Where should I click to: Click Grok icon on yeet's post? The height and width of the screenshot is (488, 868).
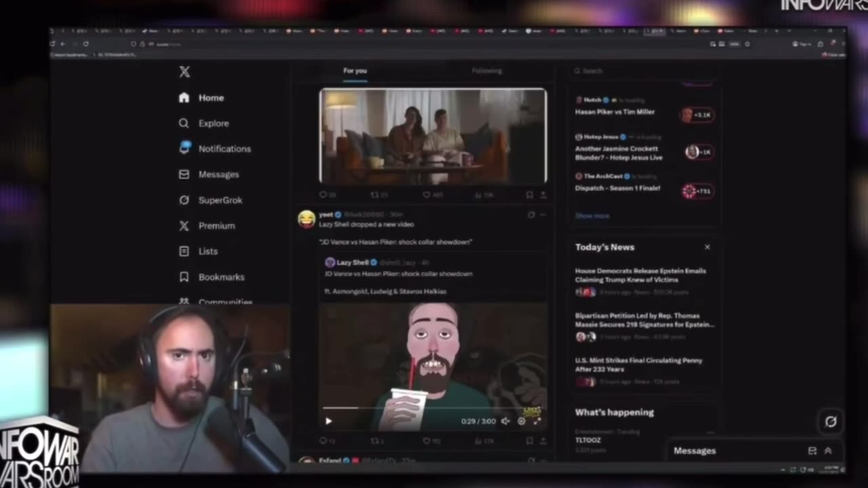(531, 215)
